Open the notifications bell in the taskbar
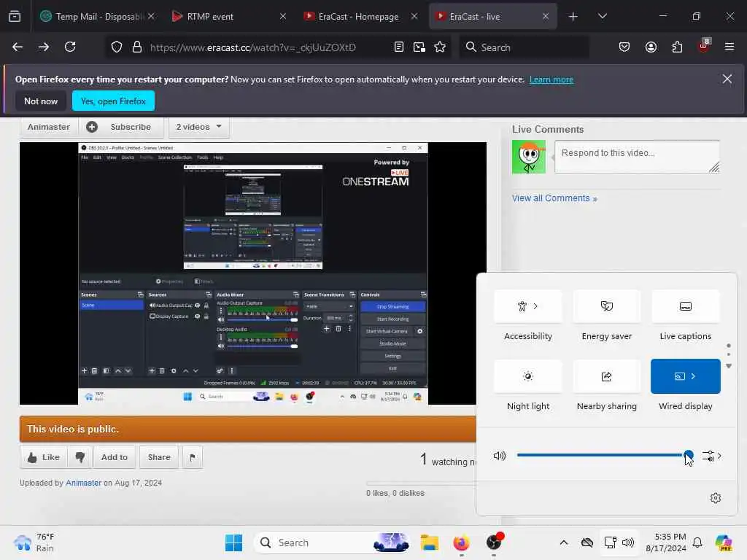 pos(697,542)
